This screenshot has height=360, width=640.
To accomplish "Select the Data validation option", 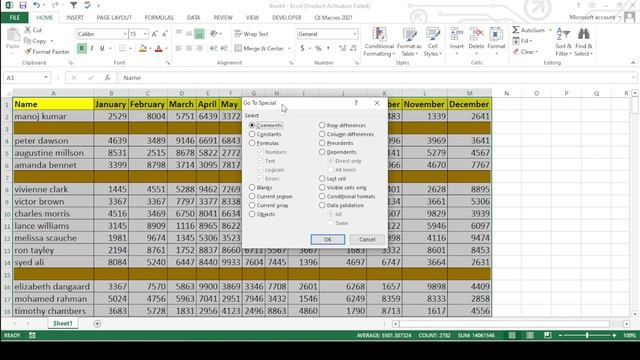I will pyautogui.click(x=322, y=205).
